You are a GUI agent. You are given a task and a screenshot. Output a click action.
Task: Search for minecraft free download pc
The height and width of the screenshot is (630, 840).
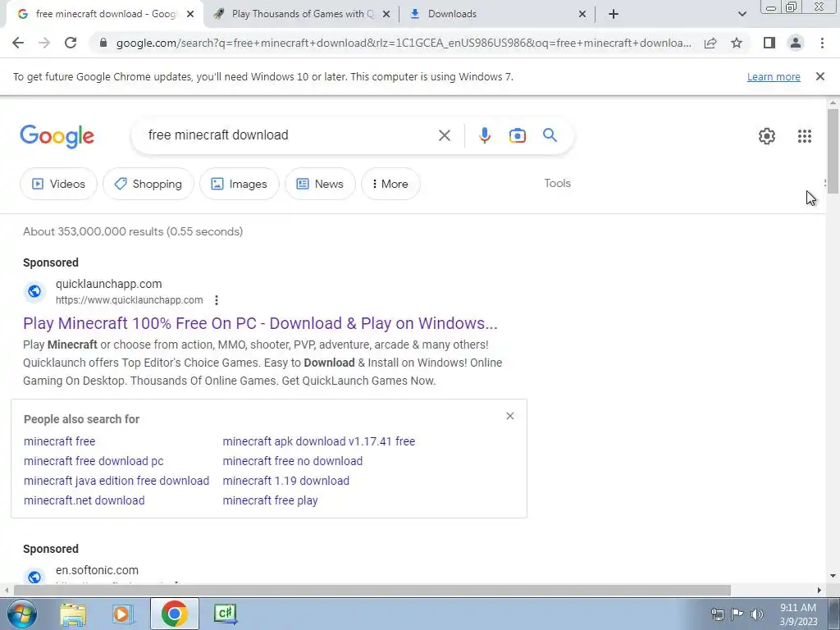[x=94, y=461]
